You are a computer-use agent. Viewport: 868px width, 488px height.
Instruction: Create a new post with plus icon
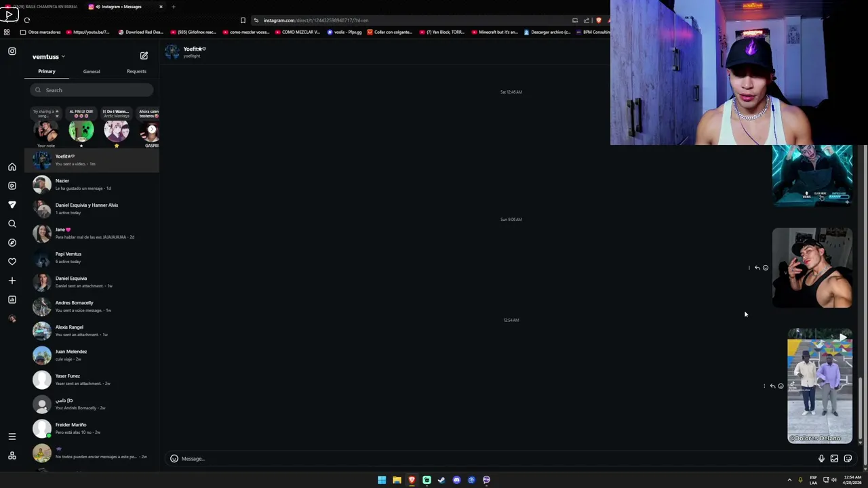pyautogui.click(x=12, y=281)
